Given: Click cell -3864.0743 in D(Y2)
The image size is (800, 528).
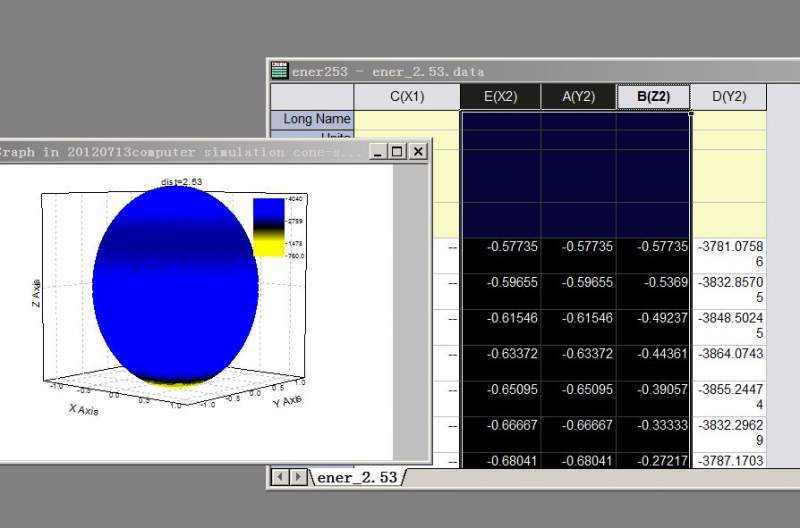Looking at the screenshot, I should coord(729,363).
